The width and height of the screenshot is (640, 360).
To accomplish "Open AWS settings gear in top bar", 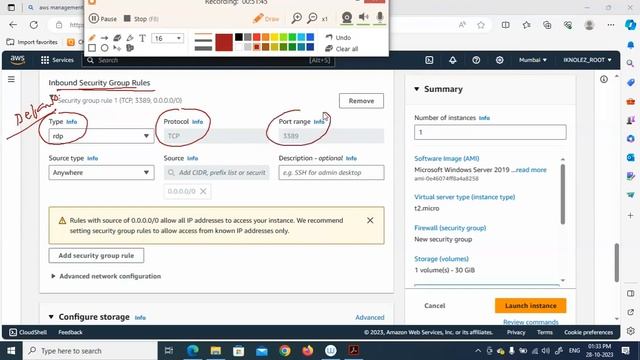I will (x=500, y=60).
